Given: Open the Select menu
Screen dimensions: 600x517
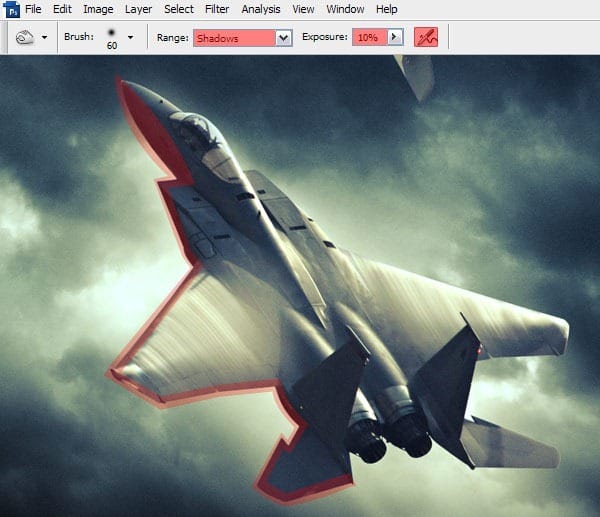Looking at the screenshot, I should tap(179, 9).
